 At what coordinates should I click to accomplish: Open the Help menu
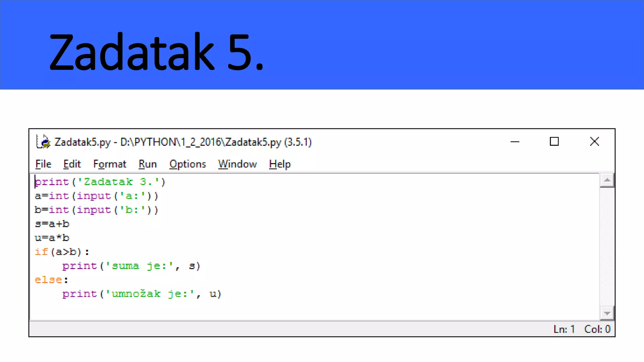click(x=280, y=164)
